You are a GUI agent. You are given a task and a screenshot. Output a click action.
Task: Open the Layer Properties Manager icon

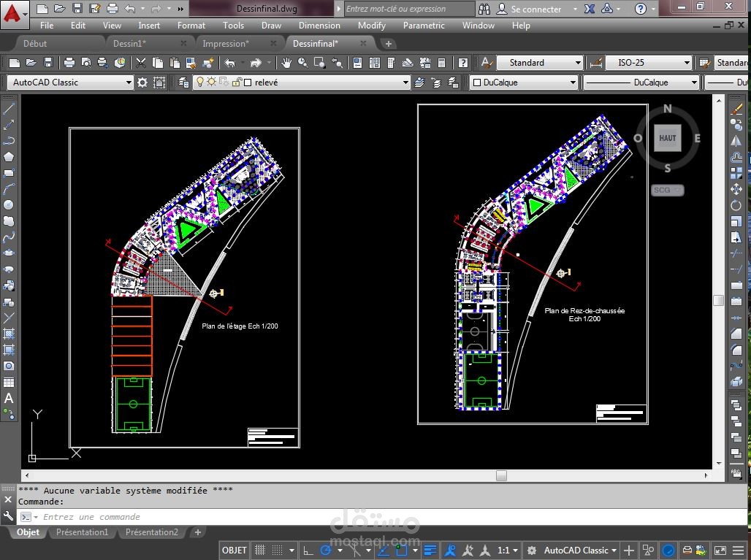183,83
